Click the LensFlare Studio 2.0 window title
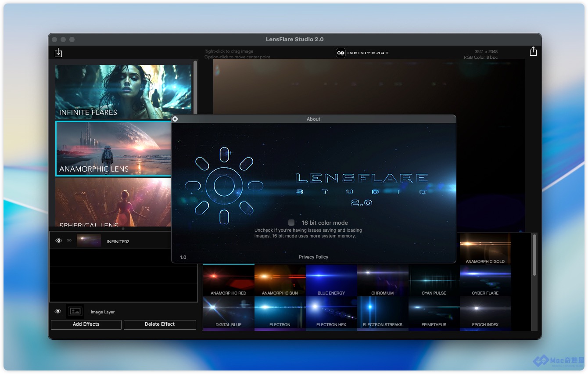The image size is (588, 374). tap(295, 40)
